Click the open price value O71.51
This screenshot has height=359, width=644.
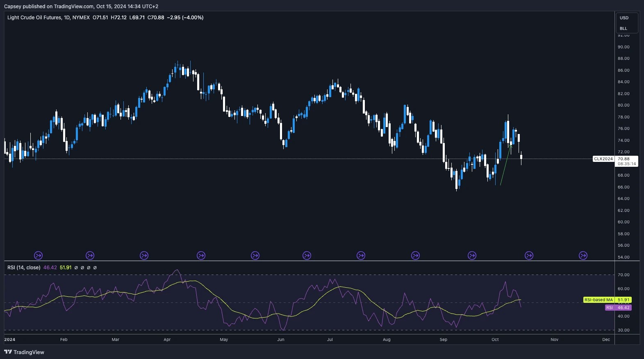(x=100, y=18)
